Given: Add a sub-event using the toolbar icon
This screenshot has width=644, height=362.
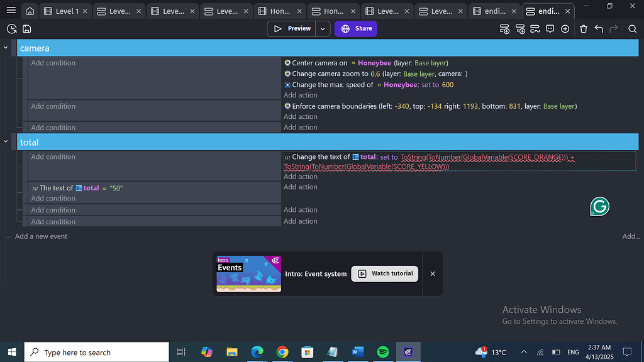Looking at the screenshot, I should (x=520, y=29).
